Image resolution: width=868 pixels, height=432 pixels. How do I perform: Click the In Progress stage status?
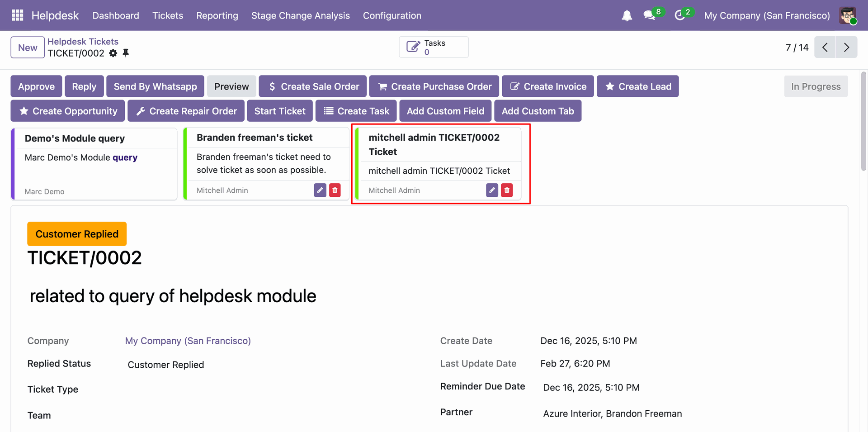816,86
